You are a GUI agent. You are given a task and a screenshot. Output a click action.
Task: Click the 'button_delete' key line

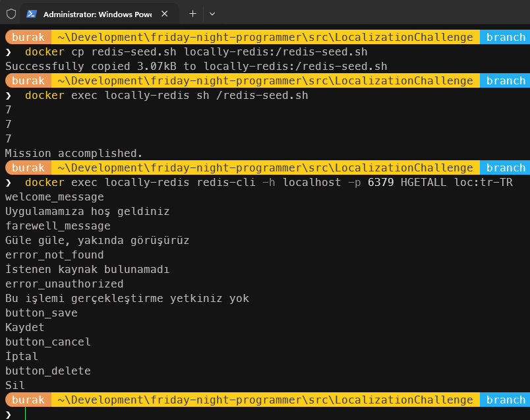[x=47, y=371]
